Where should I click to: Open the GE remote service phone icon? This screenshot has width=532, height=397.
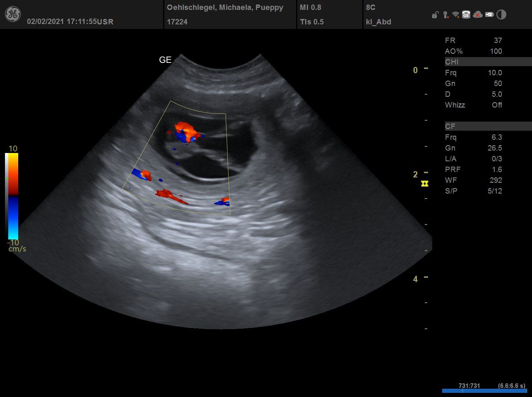click(x=466, y=15)
